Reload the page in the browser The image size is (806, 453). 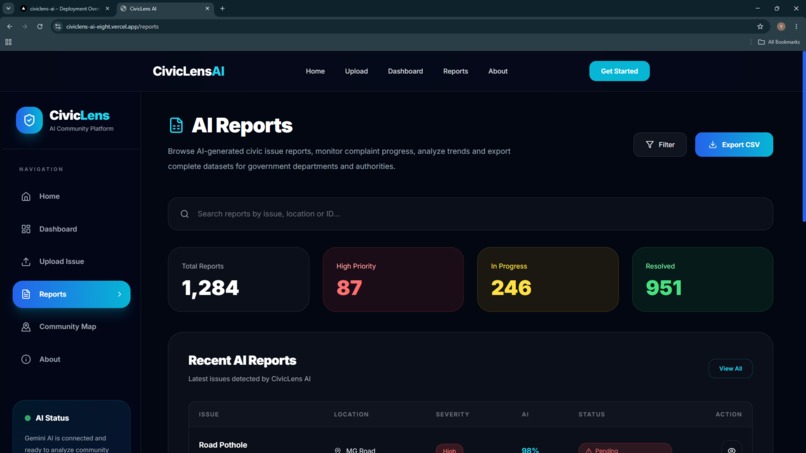point(40,26)
